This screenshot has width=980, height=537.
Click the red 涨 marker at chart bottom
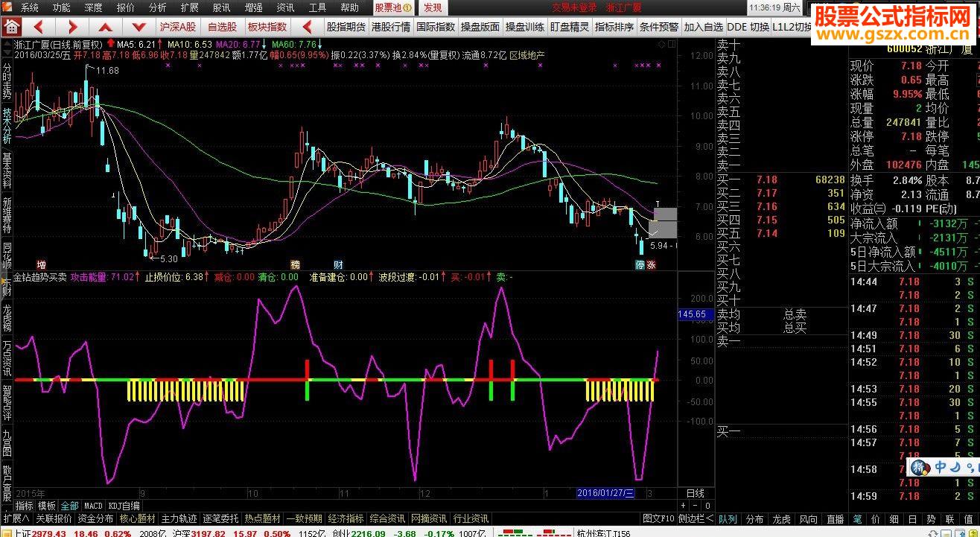[651, 264]
